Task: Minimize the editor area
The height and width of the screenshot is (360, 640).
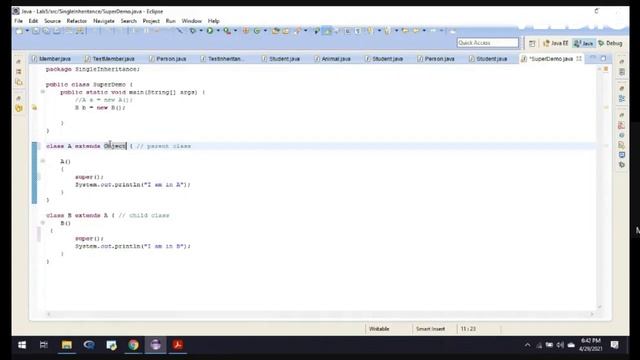Action: point(593,58)
